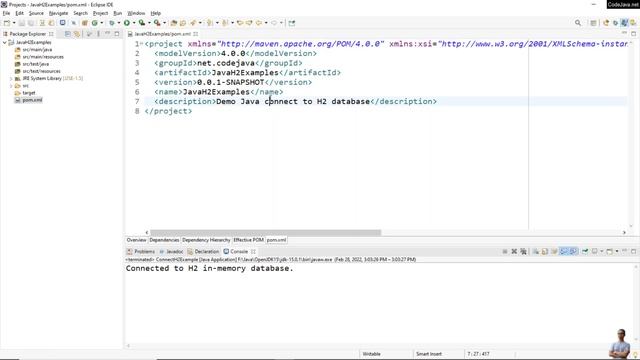Open the File menu
Image resolution: width=640 pixels, height=360 pixels.
coord(6,13)
